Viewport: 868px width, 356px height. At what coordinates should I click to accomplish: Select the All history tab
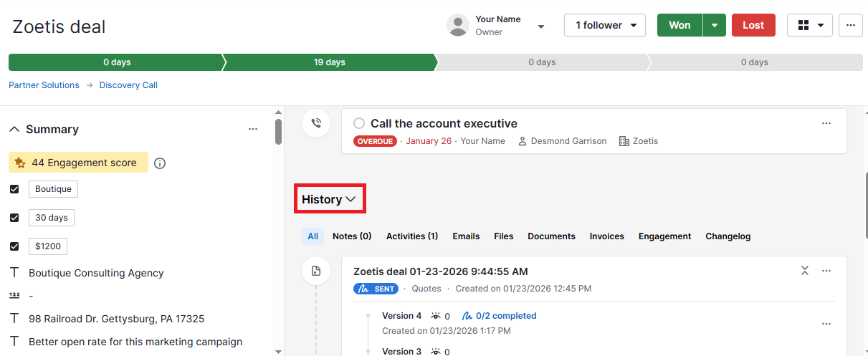click(x=313, y=236)
